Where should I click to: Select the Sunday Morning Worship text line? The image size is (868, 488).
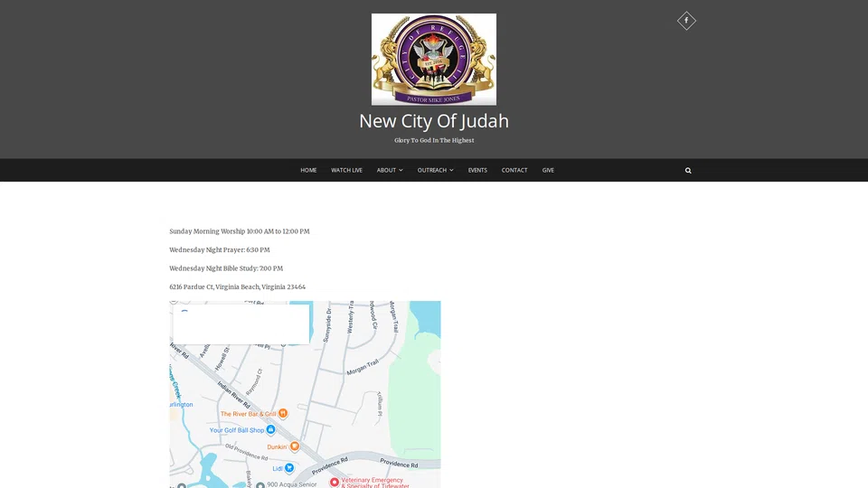click(239, 231)
